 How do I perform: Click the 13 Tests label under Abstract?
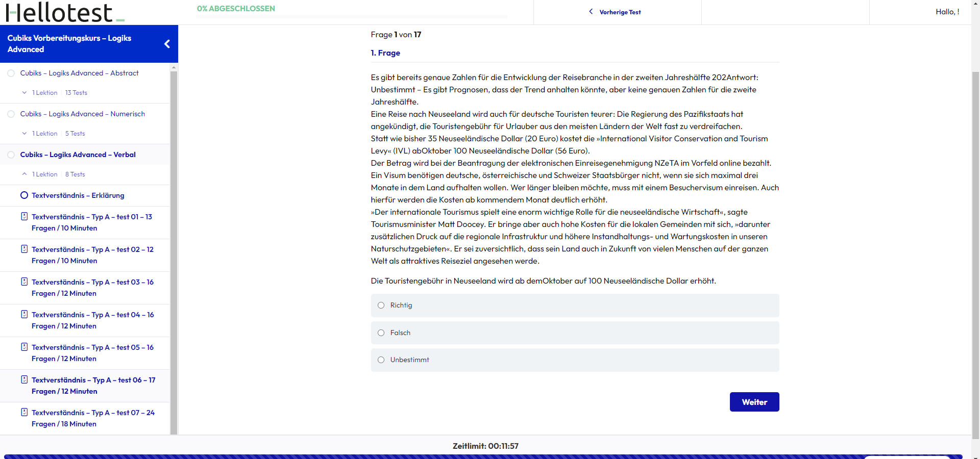(x=76, y=93)
